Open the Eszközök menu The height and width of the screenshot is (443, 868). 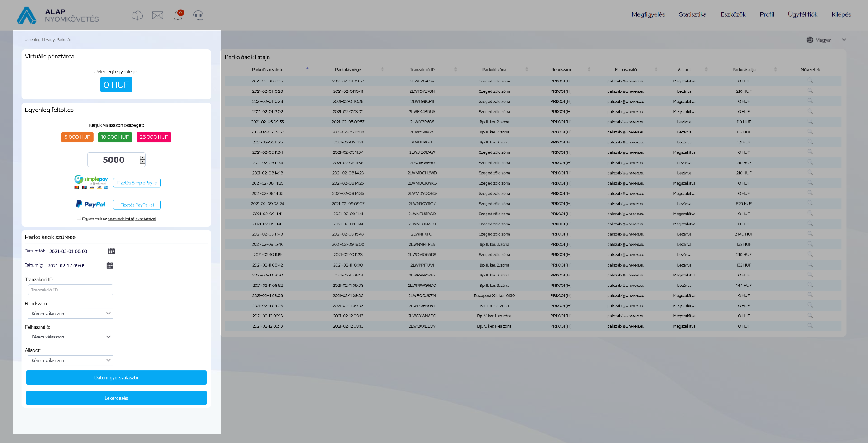coord(733,14)
